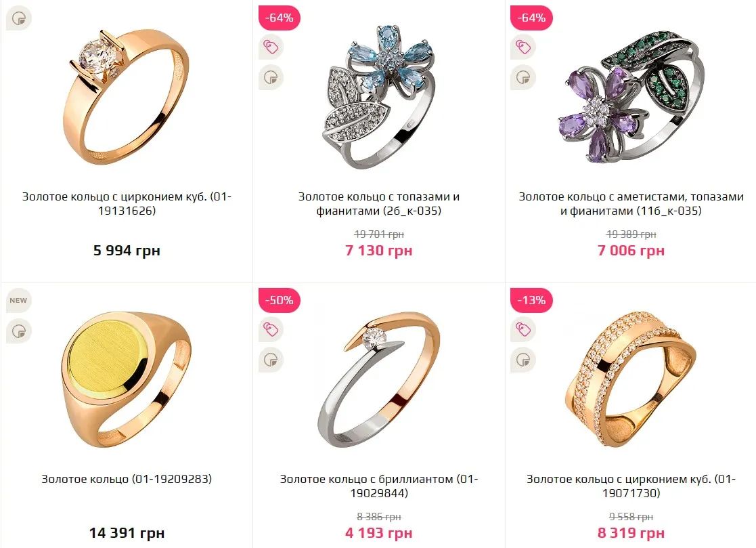Click the price tag icon on zirconium ring 01-19071730
This screenshot has height=548, width=756.
(523, 329)
